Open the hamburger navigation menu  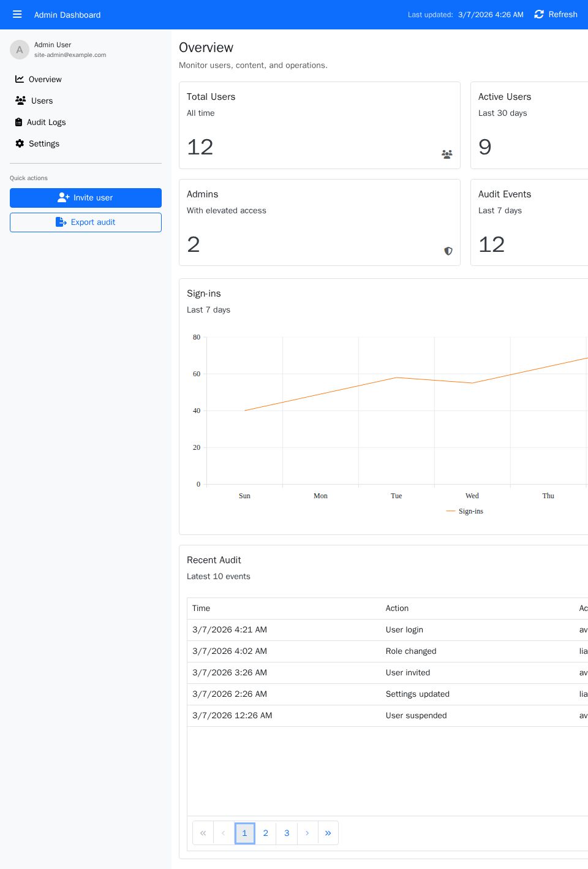(17, 14)
